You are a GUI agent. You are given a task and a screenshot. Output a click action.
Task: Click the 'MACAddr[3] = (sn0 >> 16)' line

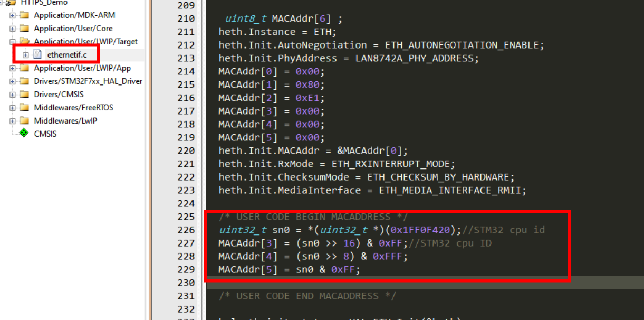tap(355, 243)
